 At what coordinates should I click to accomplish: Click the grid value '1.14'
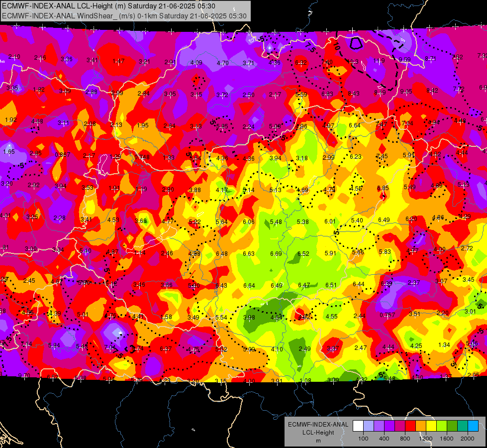tap(140, 253)
